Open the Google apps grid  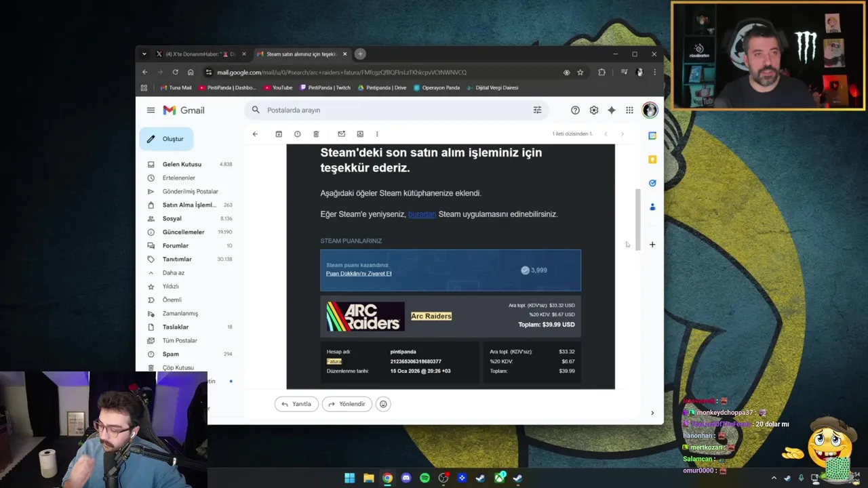coord(629,110)
